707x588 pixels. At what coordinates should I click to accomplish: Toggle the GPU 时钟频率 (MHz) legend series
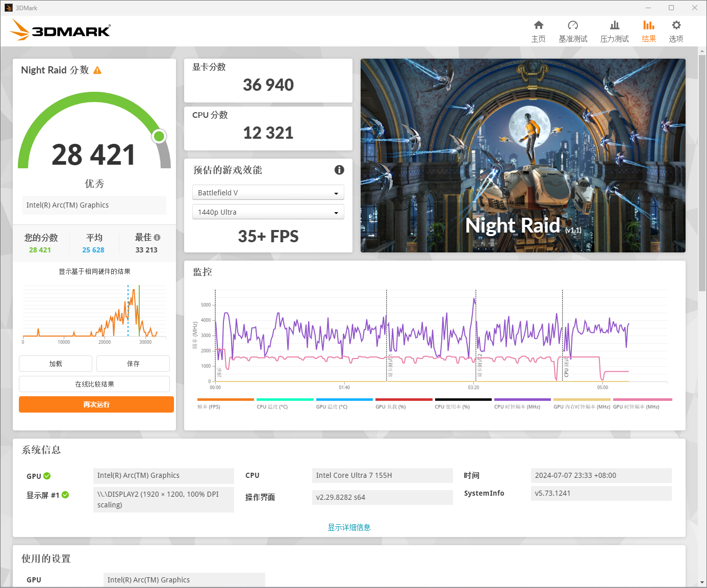coord(642,404)
